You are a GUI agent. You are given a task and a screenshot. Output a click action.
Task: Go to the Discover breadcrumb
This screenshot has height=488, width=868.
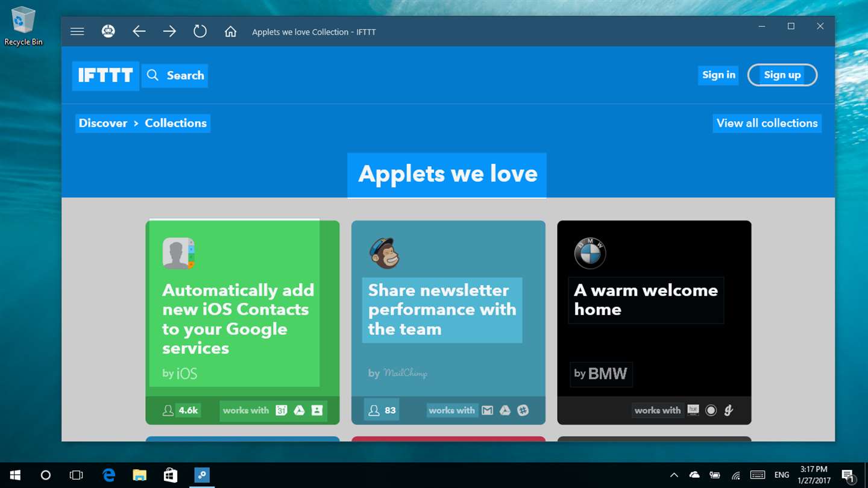(103, 123)
